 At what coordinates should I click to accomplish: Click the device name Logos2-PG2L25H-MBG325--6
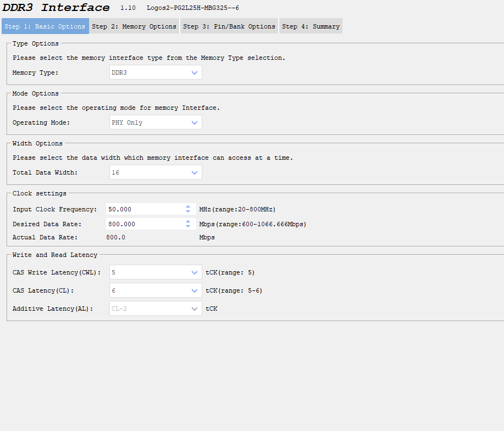point(193,8)
